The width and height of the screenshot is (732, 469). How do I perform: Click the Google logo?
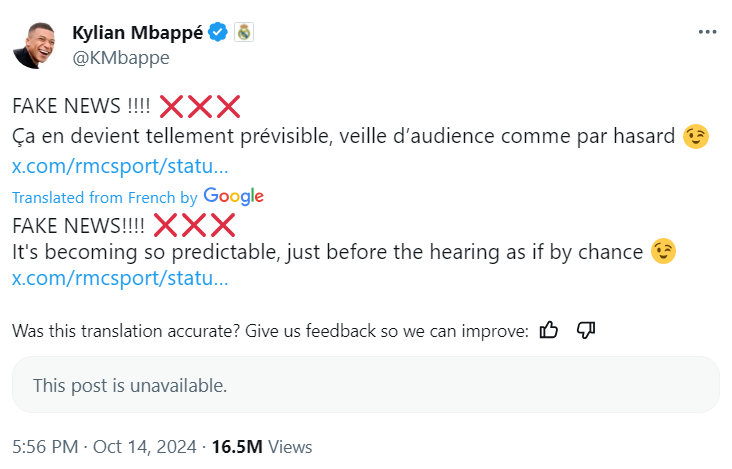point(233,197)
